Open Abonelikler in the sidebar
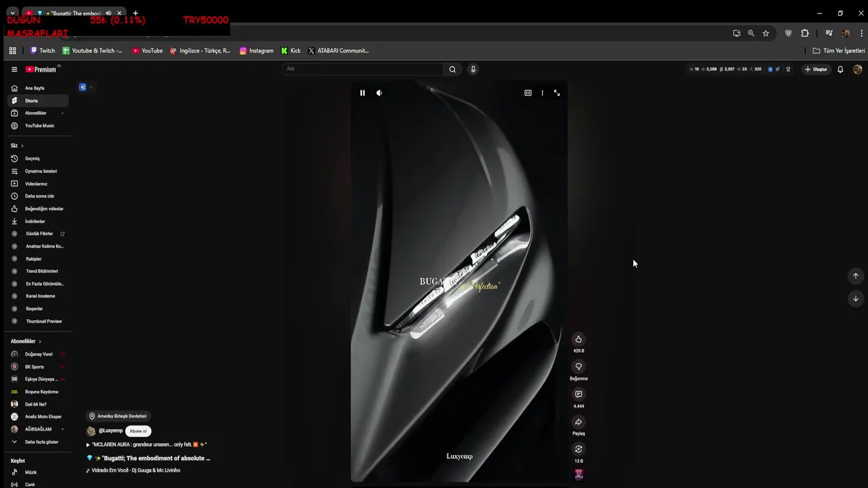The width and height of the screenshot is (868, 488). pyautogui.click(x=38, y=113)
